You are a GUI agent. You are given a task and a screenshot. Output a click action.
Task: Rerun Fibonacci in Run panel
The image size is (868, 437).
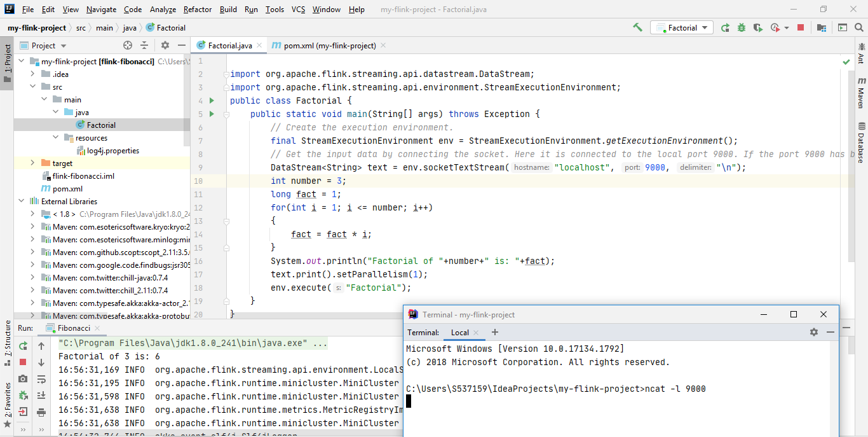[23, 346]
